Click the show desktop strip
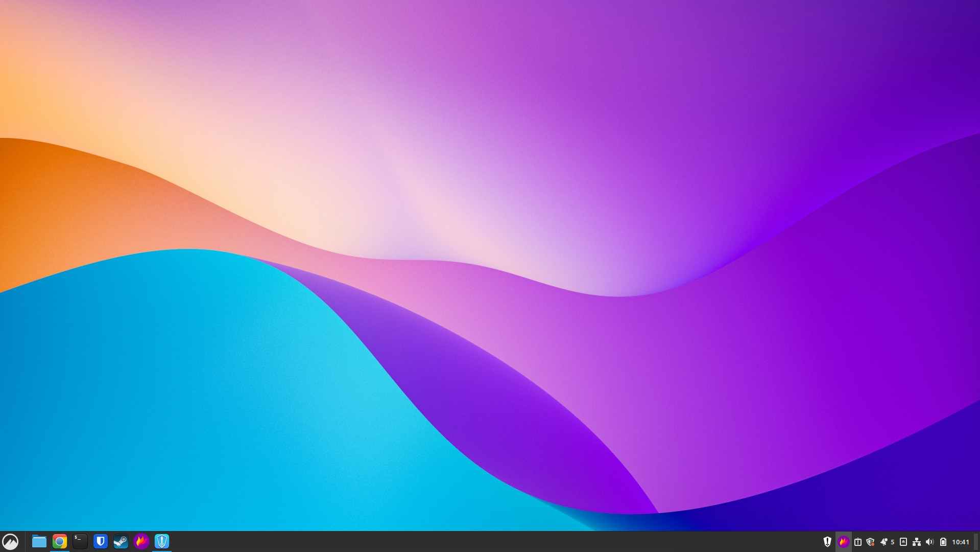Screen dimensions: 980x552 tap(976, 542)
